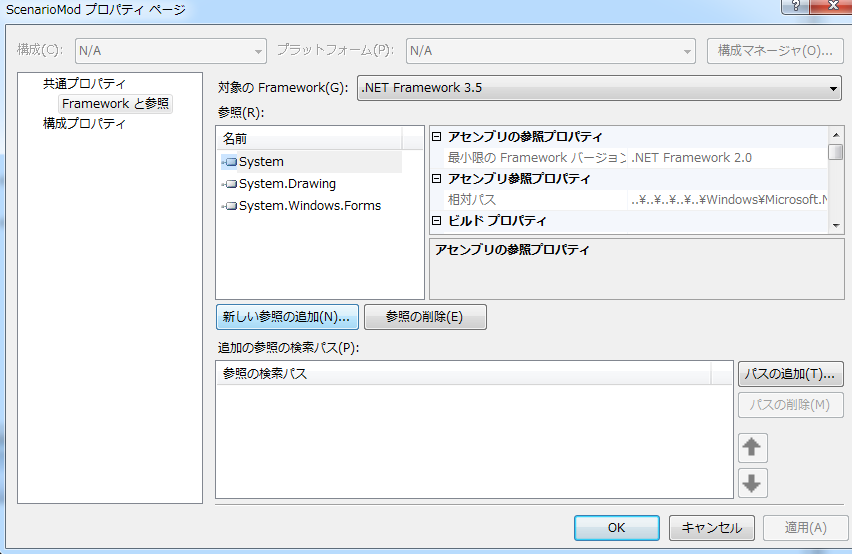Collapse the ビルド プロパティ section
852x554 pixels.
click(436, 221)
